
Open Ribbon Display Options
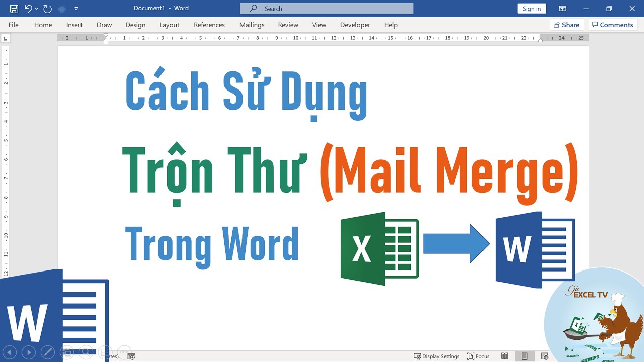click(562, 9)
